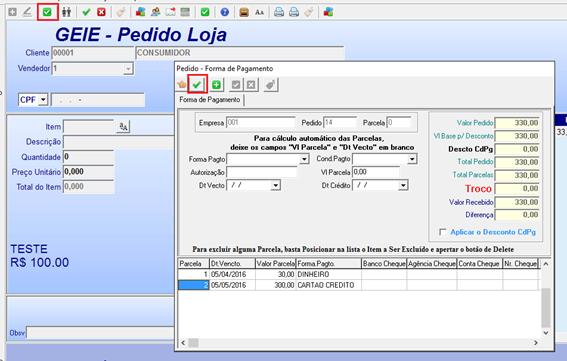Viewport: 567px width, 361px height.
Task: Click the gray checkmark icon in payment dialog
Action: click(236, 85)
